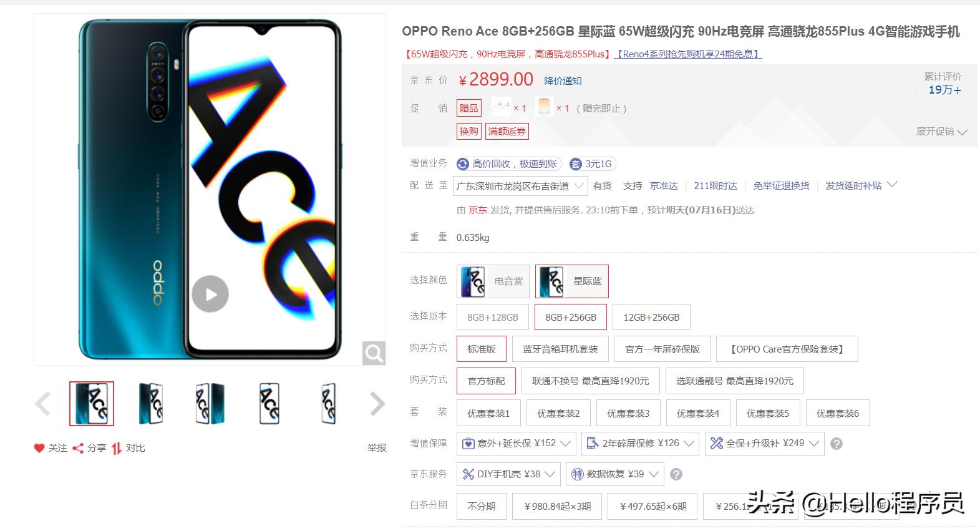
Task: Choose 蓝牙音箱耳机套装 purchase option
Action: click(560, 349)
